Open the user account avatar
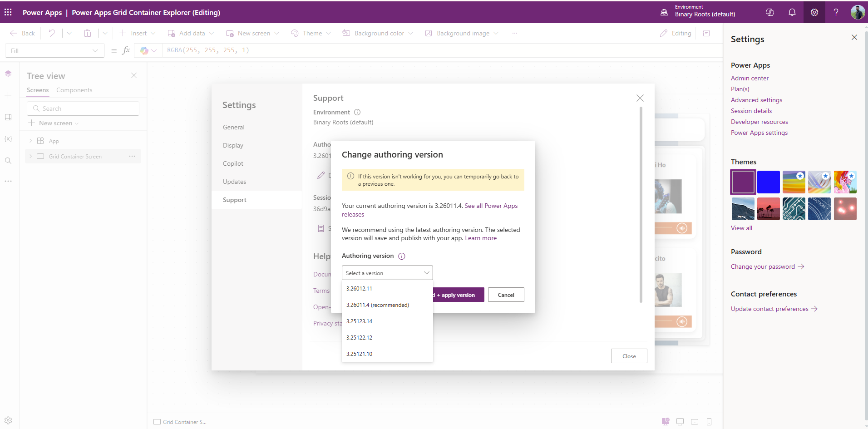 coord(858,12)
